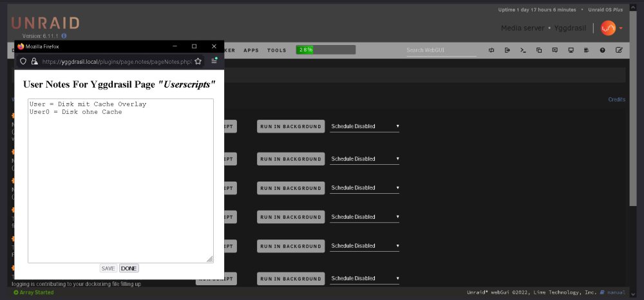This screenshot has height=300, width=644.
Task: Click the page notes edit icon in navbar
Action: pyautogui.click(x=619, y=50)
